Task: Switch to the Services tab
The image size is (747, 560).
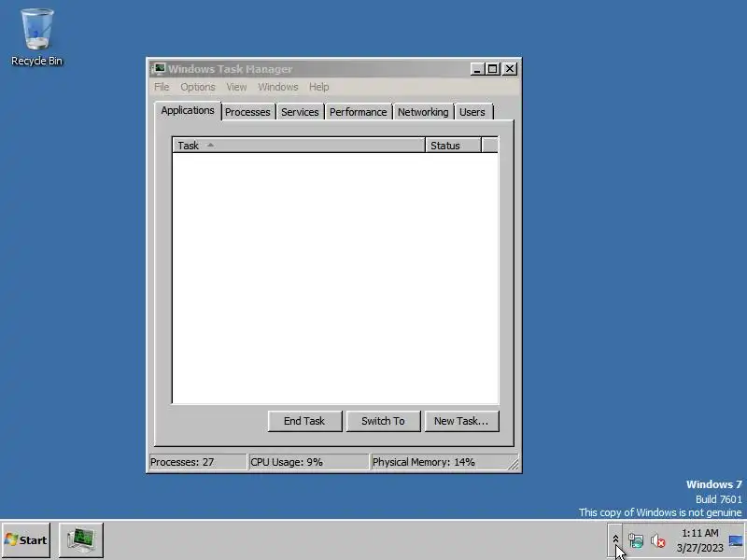Action: coord(300,112)
